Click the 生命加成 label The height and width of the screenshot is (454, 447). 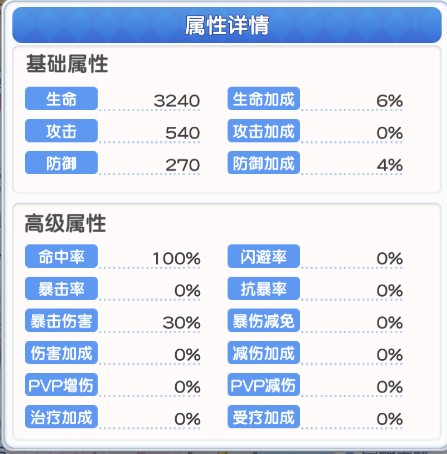264,99
